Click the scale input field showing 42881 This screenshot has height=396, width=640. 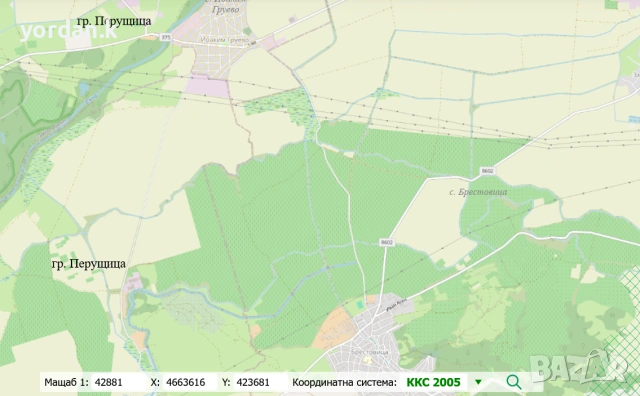click(x=118, y=383)
